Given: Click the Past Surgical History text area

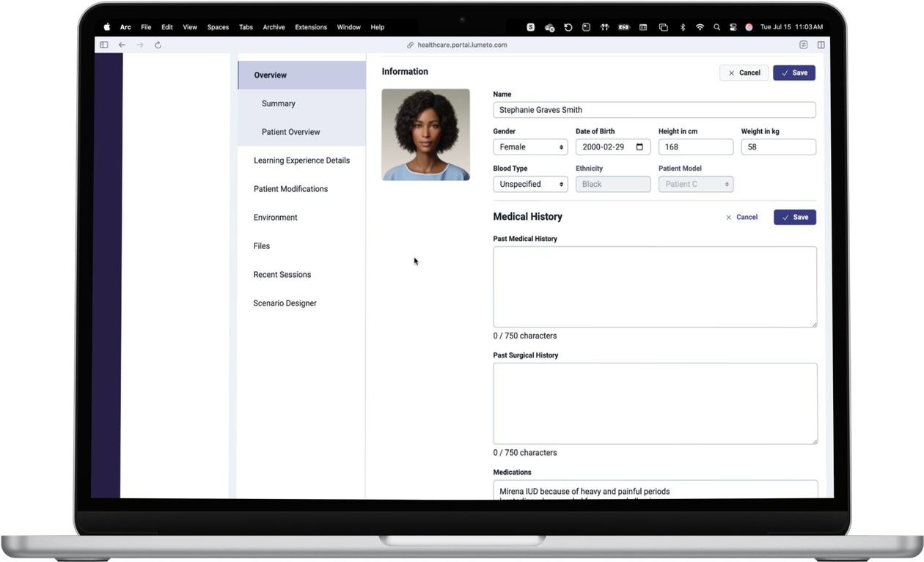Looking at the screenshot, I should (655, 403).
